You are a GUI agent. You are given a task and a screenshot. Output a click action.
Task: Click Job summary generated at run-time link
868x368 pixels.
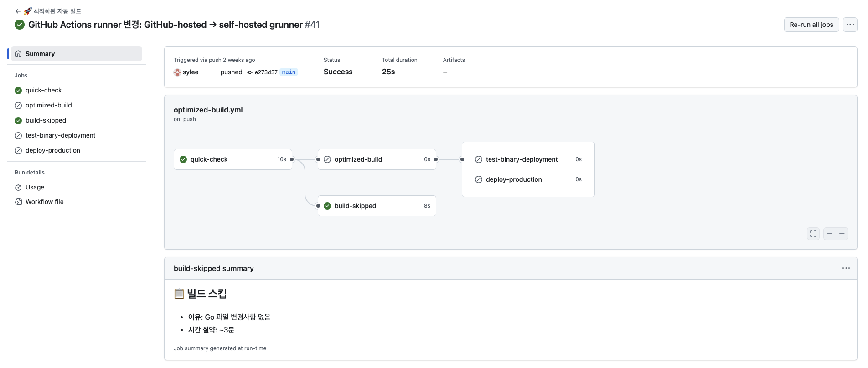pyautogui.click(x=220, y=348)
